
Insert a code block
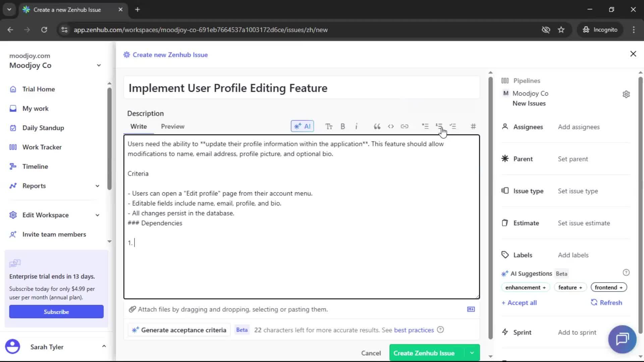click(391, 126)
